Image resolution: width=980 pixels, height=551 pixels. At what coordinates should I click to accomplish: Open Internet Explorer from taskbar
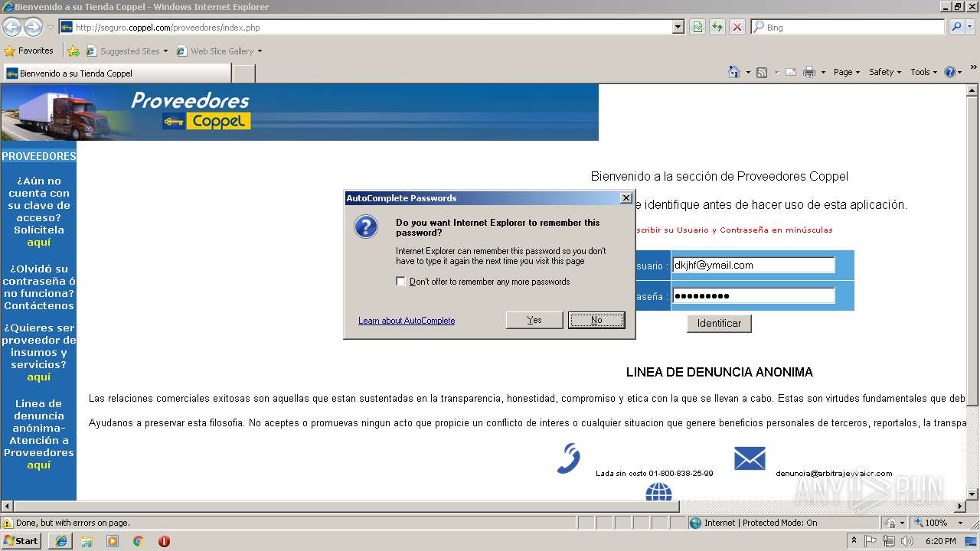point(61,541)
